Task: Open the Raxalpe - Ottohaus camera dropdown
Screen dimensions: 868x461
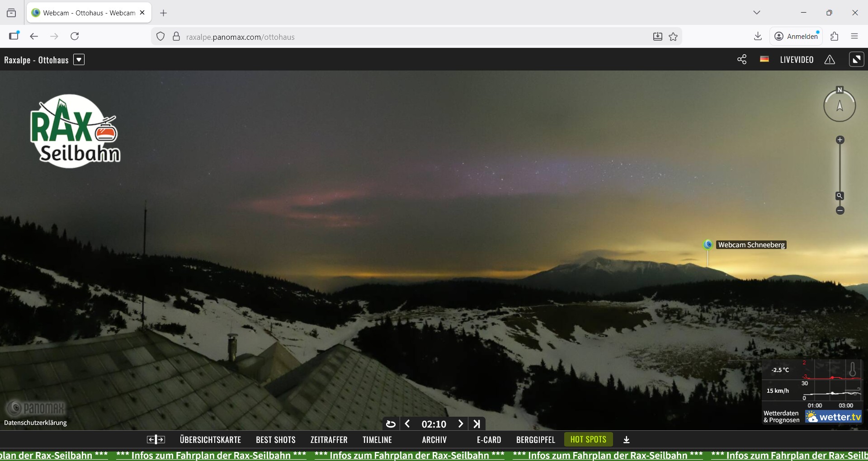Action: [x=79, y=60]
